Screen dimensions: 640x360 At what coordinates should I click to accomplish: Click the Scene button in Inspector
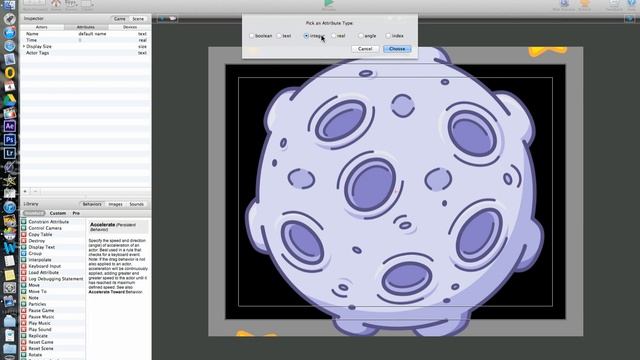138,19
